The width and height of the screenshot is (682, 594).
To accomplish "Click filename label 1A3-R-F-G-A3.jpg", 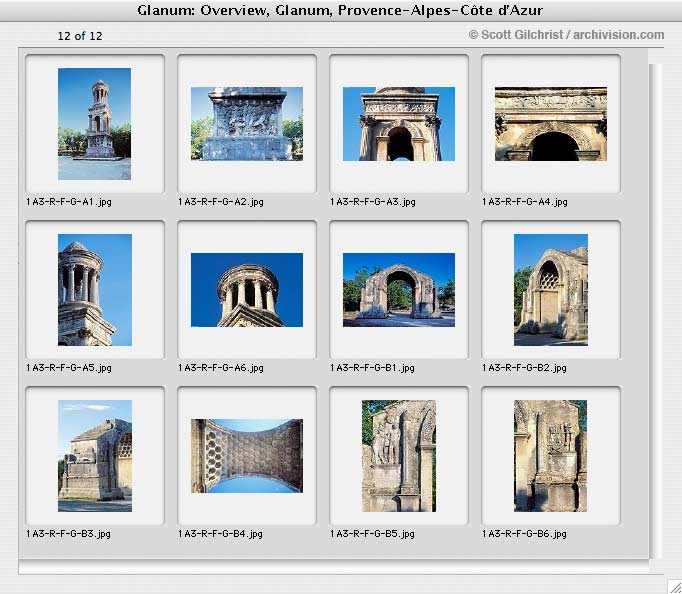I will click(373, 202).
